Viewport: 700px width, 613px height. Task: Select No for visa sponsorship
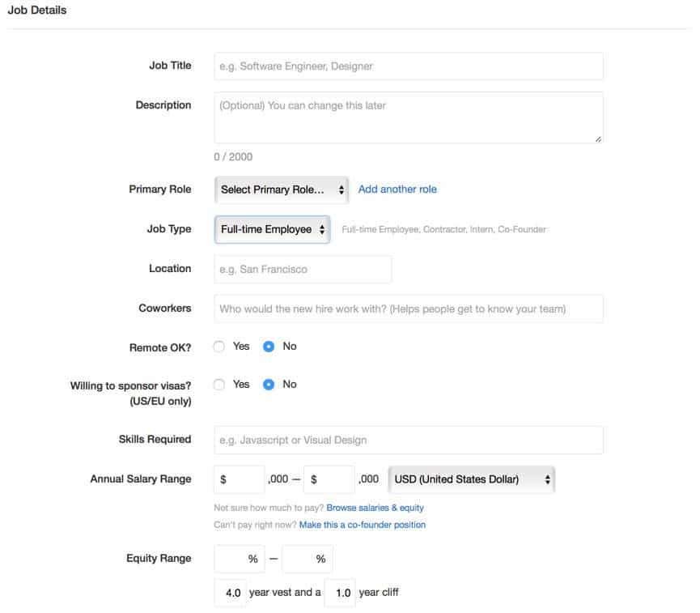[268, 384]
